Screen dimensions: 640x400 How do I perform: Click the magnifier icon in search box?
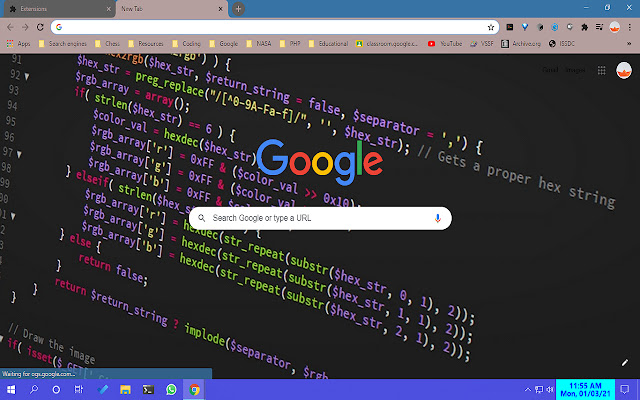coord(202,218)
